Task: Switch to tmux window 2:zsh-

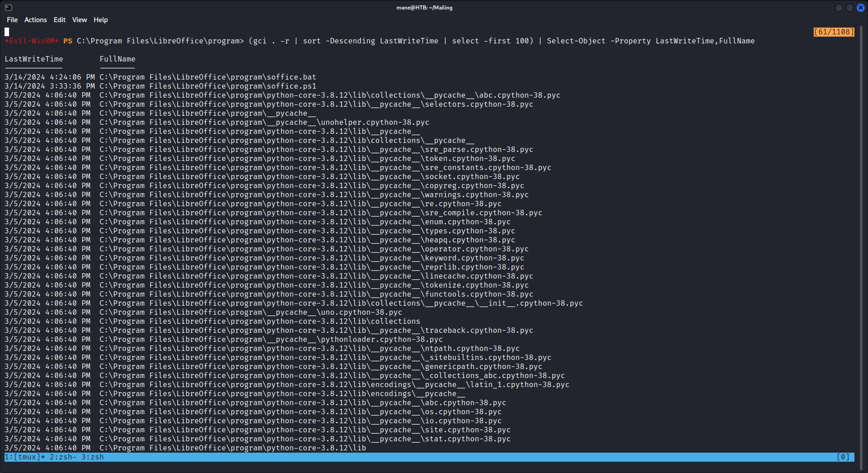Action: [63, 457]
